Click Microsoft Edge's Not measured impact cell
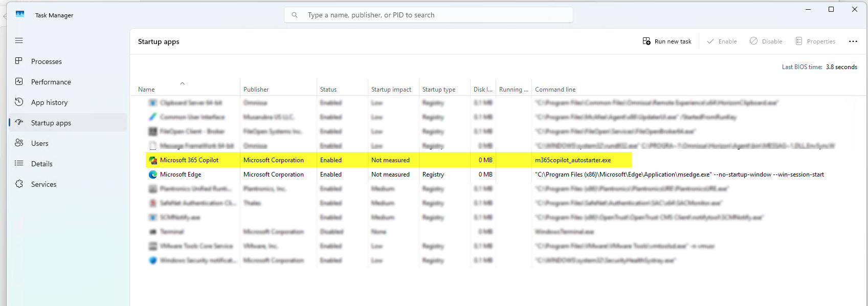Viewport: 868px width, 306px height. [x=390, y=174]
